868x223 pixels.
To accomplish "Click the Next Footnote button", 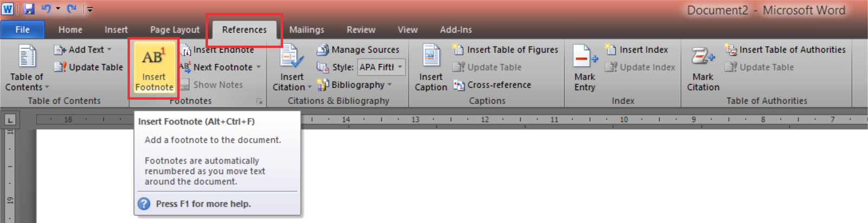I will (216, 67).
